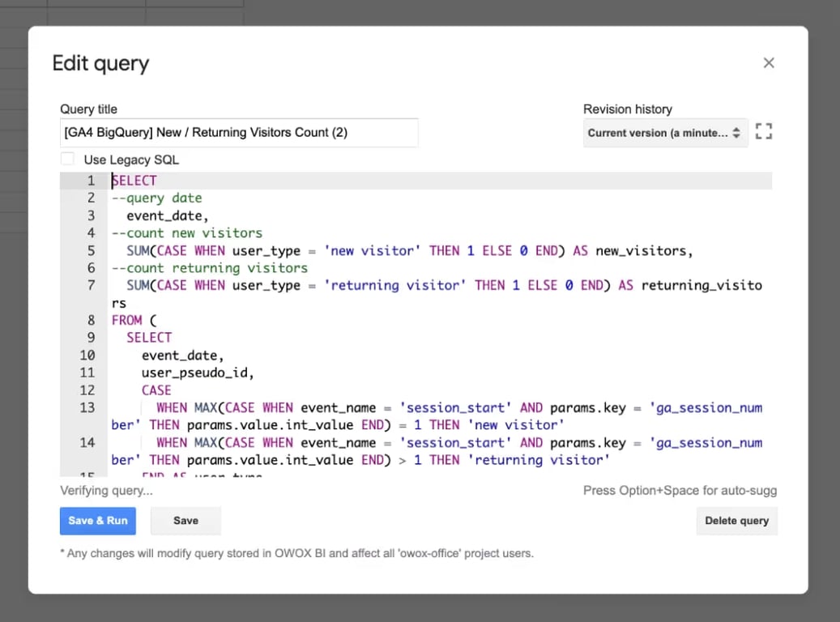This screenshot has width=840, height=622.
Task: Click 'new_visitors,' alias on line 5
Action: pyautogui.click(x=645, y=251)
